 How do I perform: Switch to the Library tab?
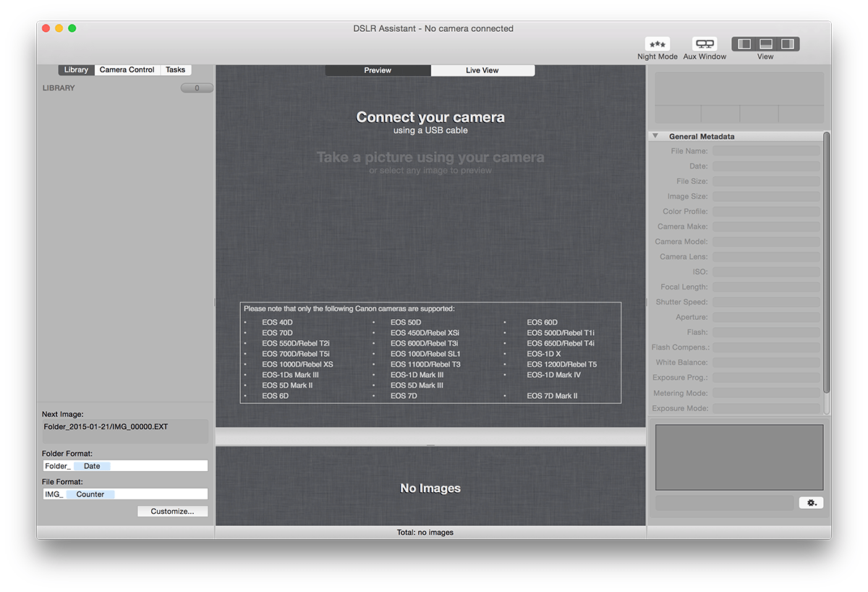coord(76,70)
